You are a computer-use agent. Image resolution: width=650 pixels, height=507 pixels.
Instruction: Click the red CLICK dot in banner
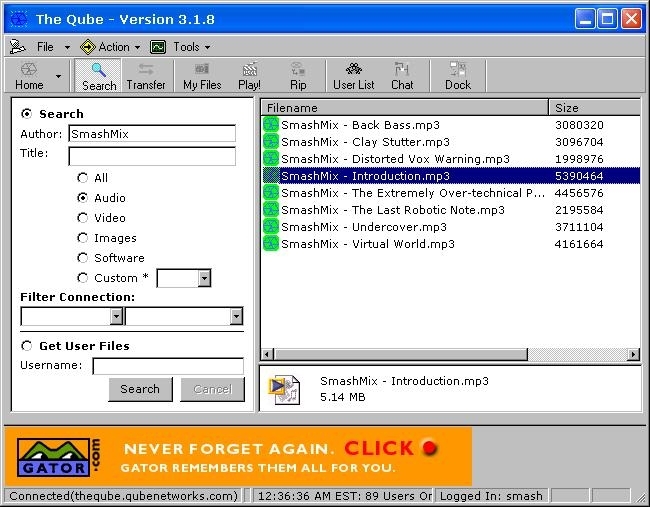430,448
